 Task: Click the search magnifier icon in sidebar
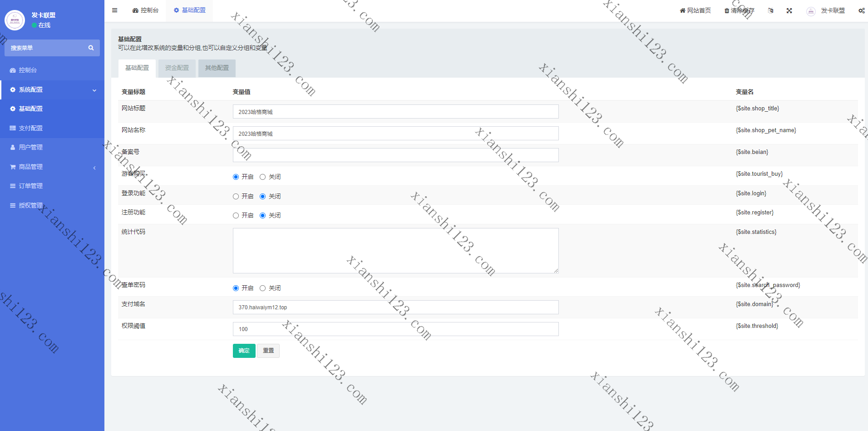click(x=91, y=48)
